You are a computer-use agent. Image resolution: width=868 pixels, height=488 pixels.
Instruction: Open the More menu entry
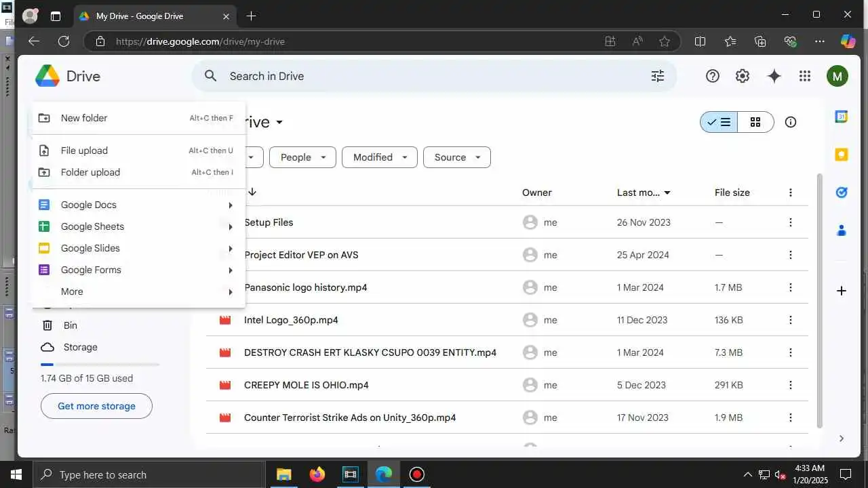tap(138, 291)
